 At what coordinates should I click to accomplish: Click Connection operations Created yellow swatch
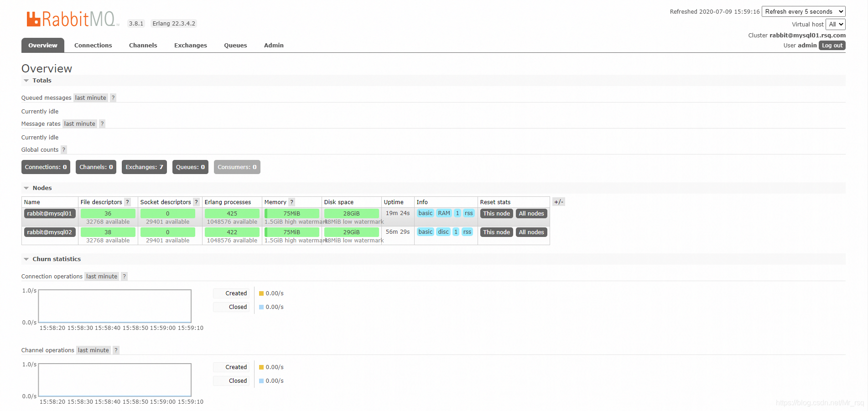coord(261,293)
